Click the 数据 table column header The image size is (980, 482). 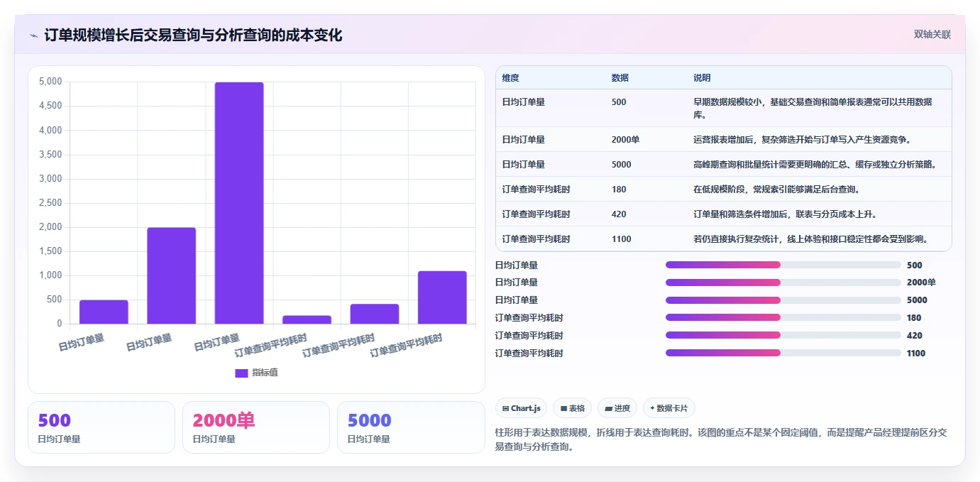pos(620,78)
